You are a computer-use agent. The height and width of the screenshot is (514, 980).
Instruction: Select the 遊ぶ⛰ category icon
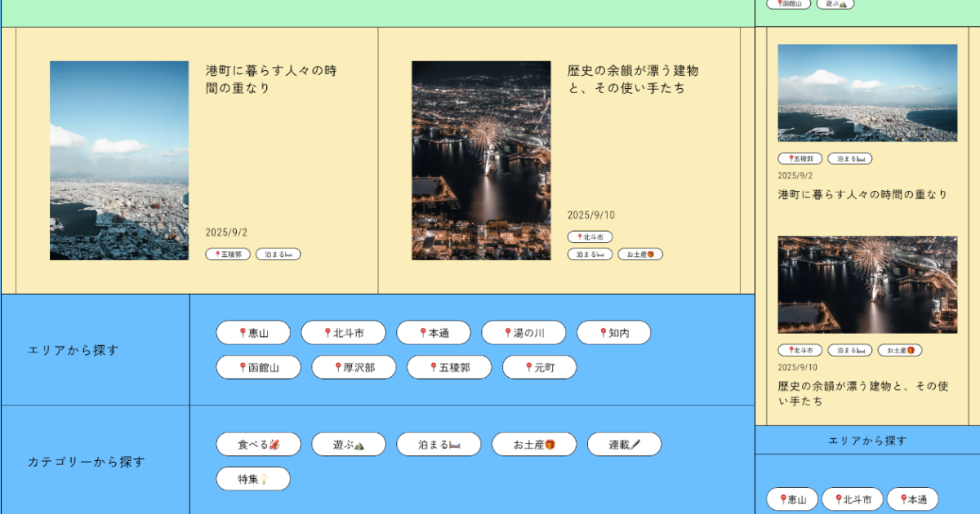pyautogui.click(x=349, y=444)
